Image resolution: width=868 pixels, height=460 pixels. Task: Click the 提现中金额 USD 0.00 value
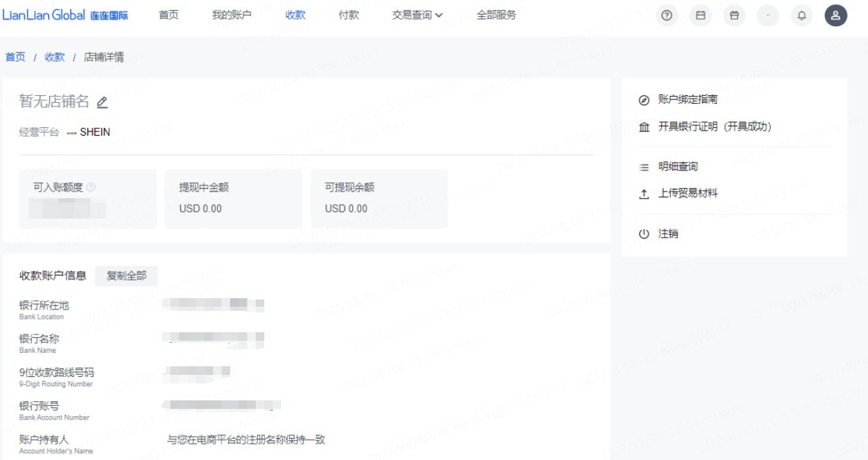(x=200, y=209)
